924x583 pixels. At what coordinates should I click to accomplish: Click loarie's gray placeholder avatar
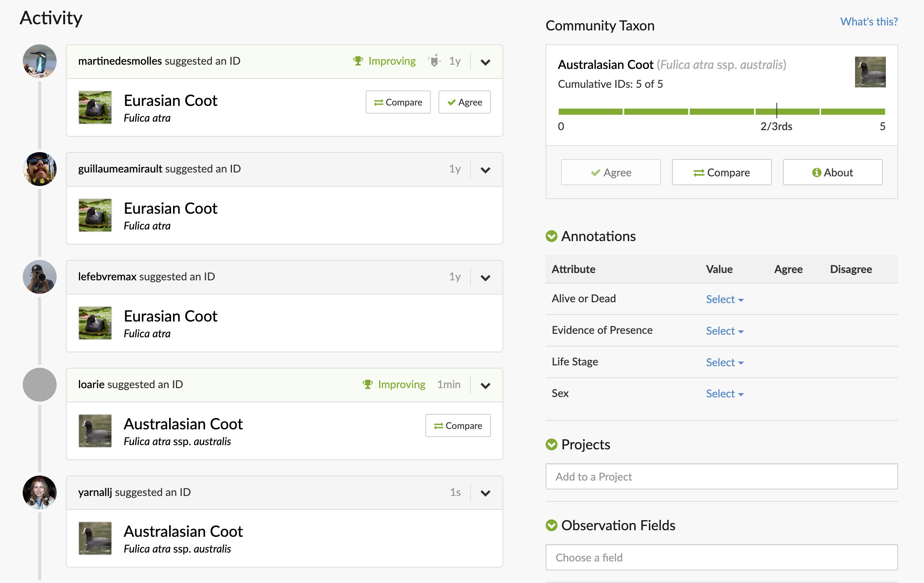point(39,385)
